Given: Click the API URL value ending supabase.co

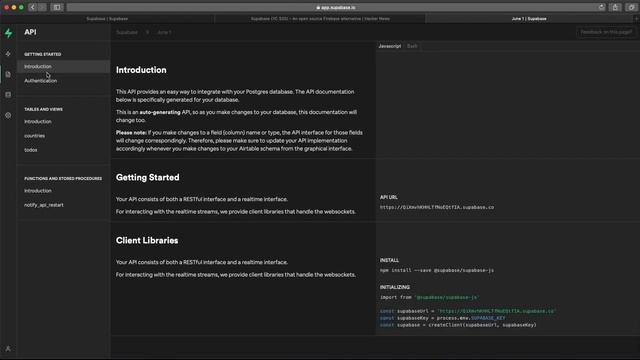Looking at the screenshot, I should [x=437, y=207].
